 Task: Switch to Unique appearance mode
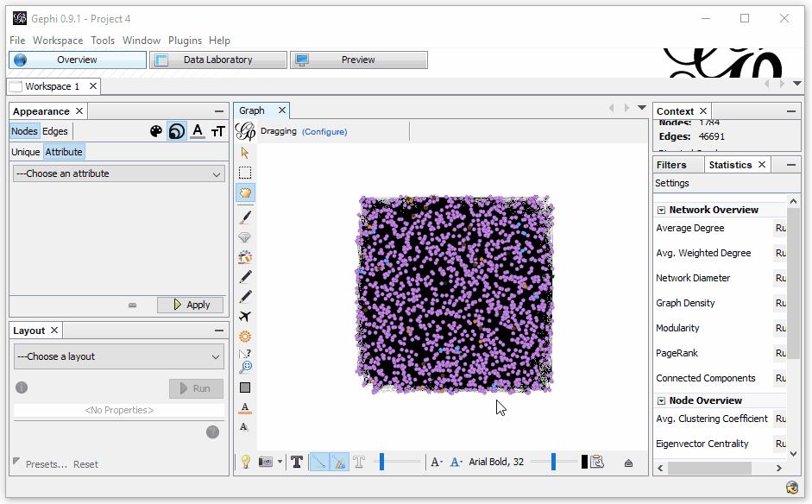(25, 152)
